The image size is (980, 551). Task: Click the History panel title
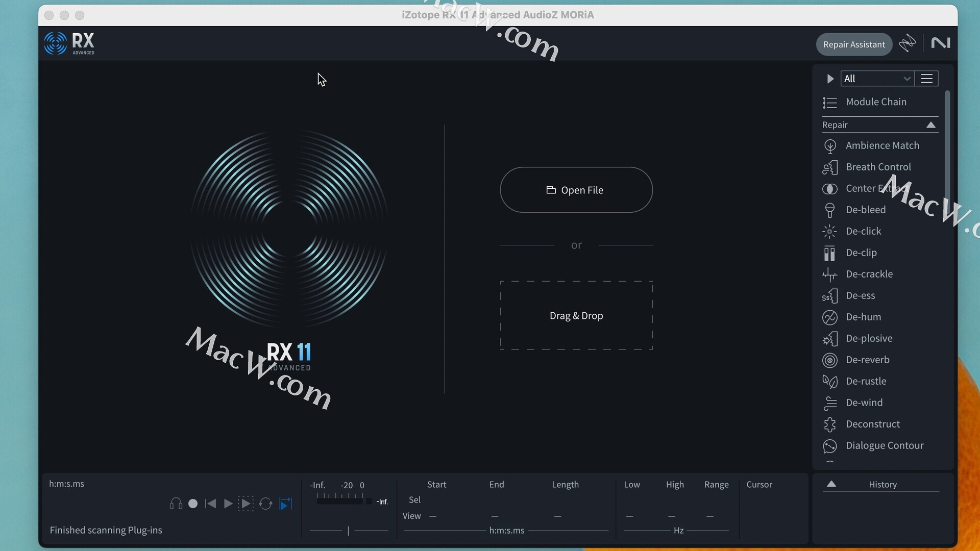(x=883, y=485)
